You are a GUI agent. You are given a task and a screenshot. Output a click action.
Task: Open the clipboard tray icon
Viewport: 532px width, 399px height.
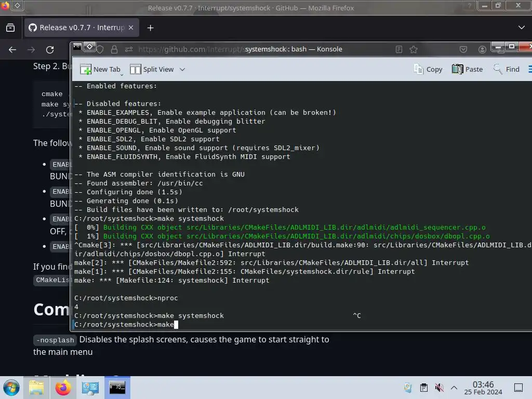coord(424,388)
